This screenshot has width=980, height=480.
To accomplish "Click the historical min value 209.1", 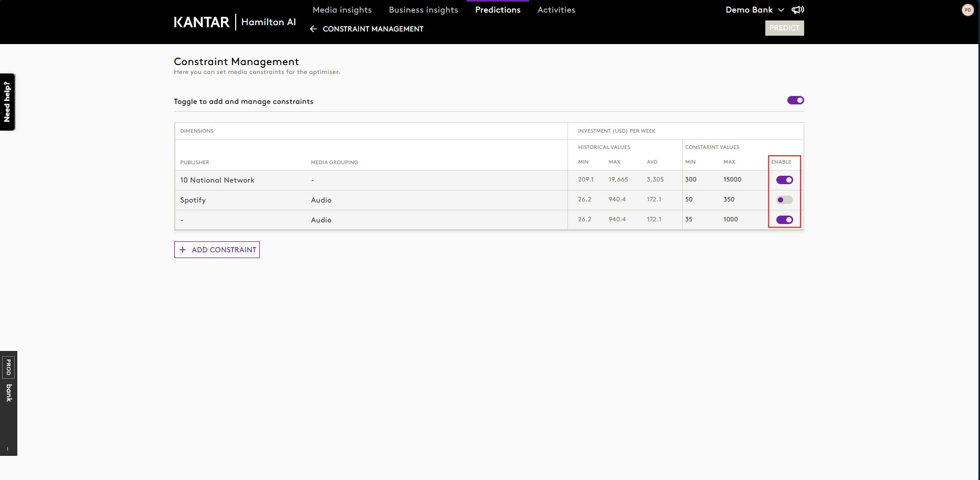I will click(586, 179).
